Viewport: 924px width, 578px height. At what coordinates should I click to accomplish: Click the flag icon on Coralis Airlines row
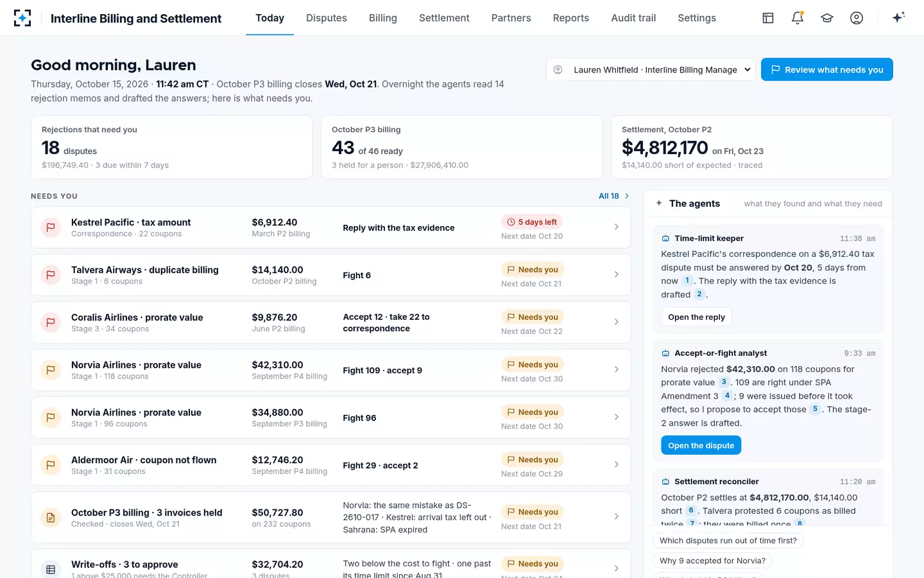pyautogui.click(x=51, y=322)
